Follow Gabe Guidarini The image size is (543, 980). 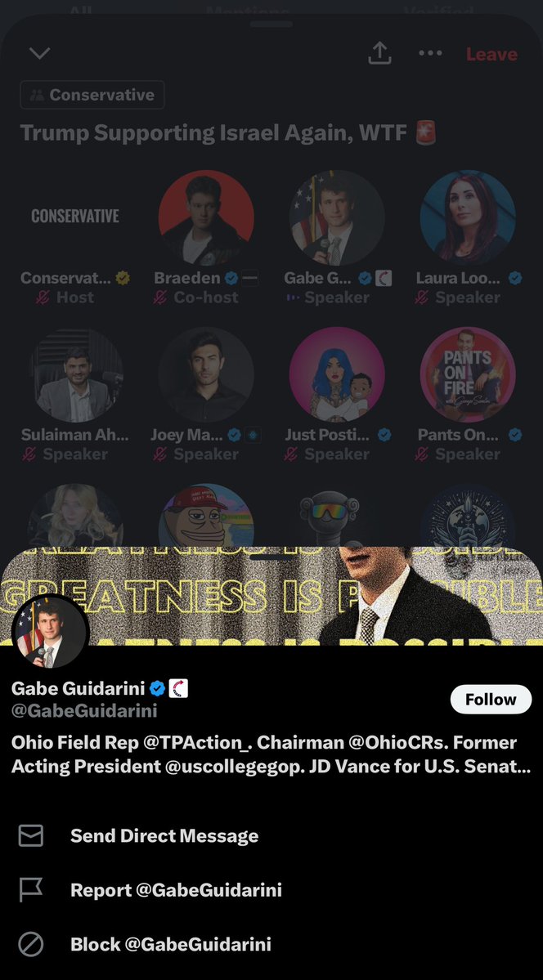(x=491, y=700)
